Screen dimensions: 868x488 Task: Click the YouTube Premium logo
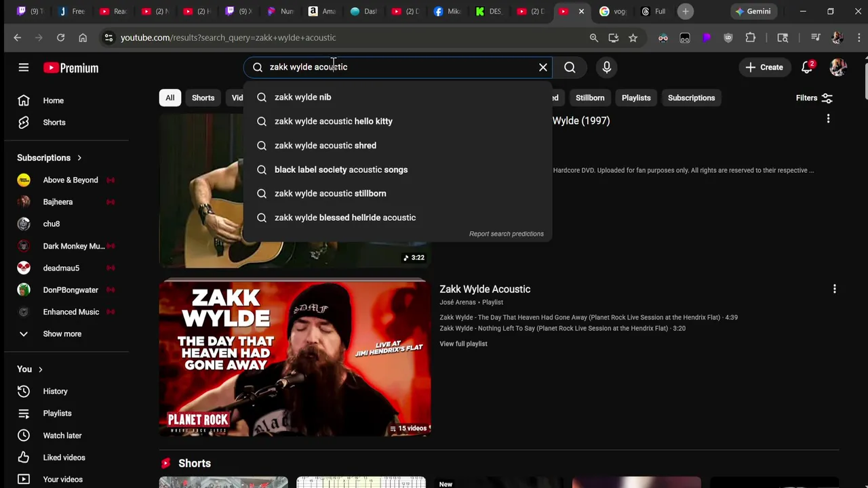point(71,68)
